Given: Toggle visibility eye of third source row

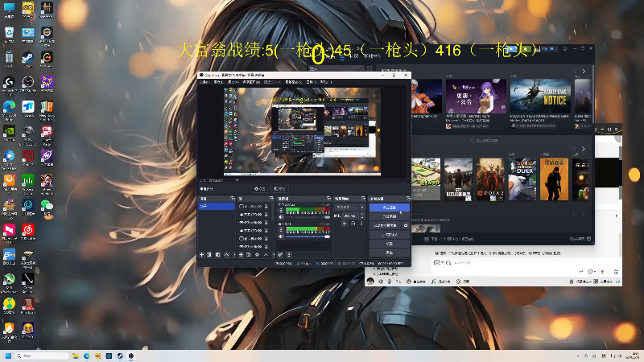Looking at the screenshot, I should coord(260,223).
